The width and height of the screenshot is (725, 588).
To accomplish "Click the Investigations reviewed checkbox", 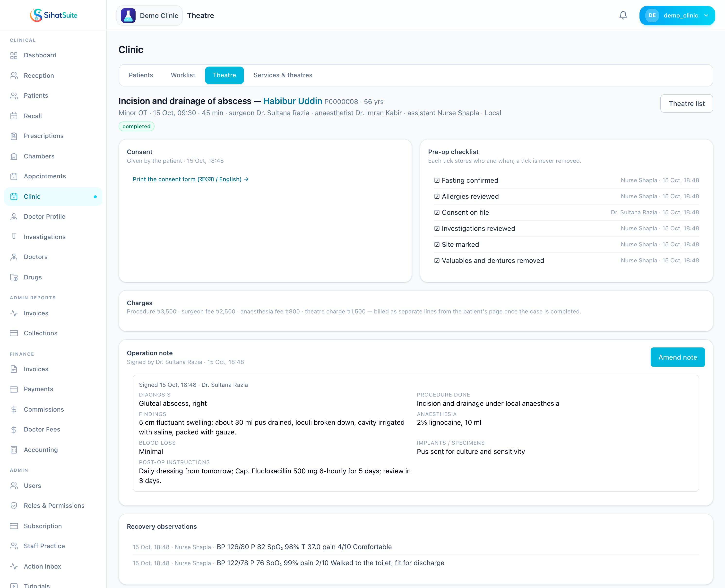I will click(x=437, y=229).
